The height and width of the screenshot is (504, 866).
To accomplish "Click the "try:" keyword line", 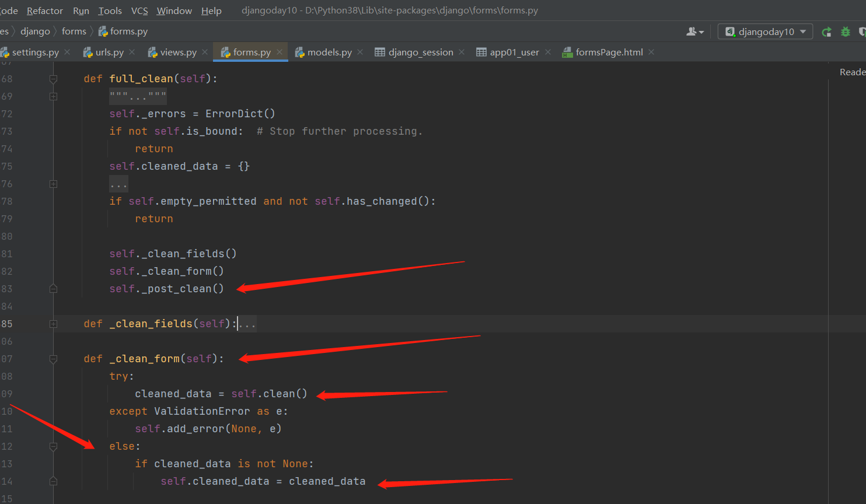I will 121,376.
